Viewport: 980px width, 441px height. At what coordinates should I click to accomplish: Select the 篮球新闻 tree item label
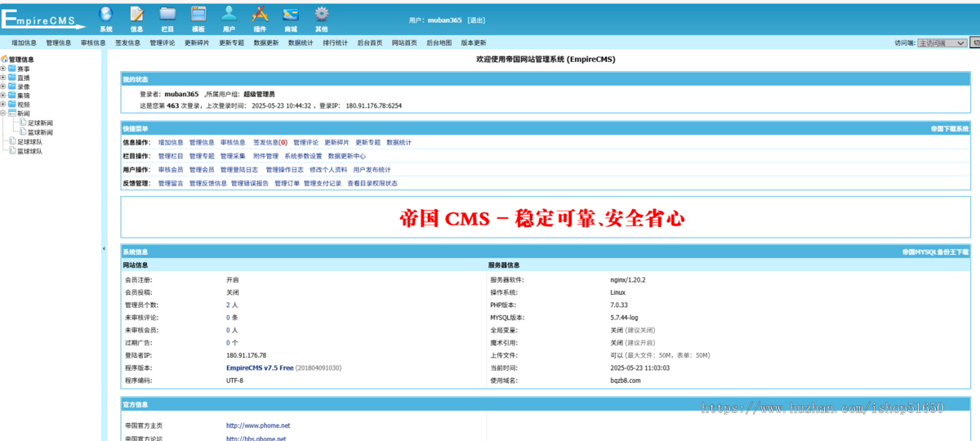tap(40, 132)
